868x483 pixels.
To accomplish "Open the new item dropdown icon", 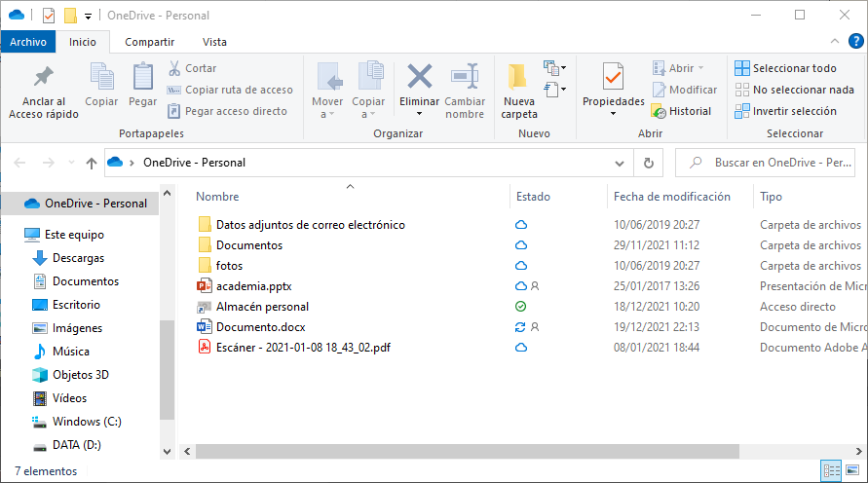I will click(x=555, y=68).
